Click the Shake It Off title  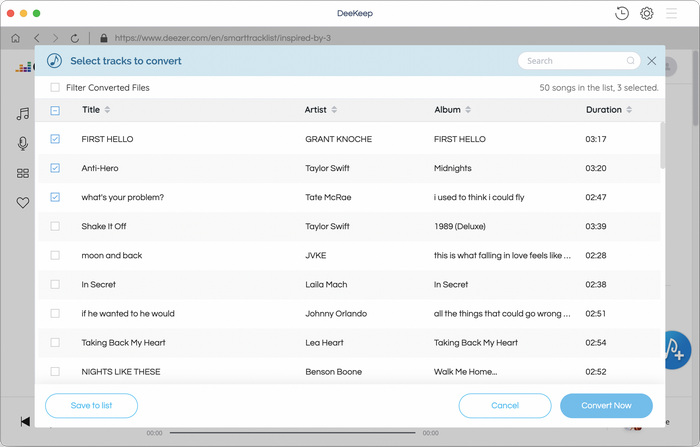point(104,226)
